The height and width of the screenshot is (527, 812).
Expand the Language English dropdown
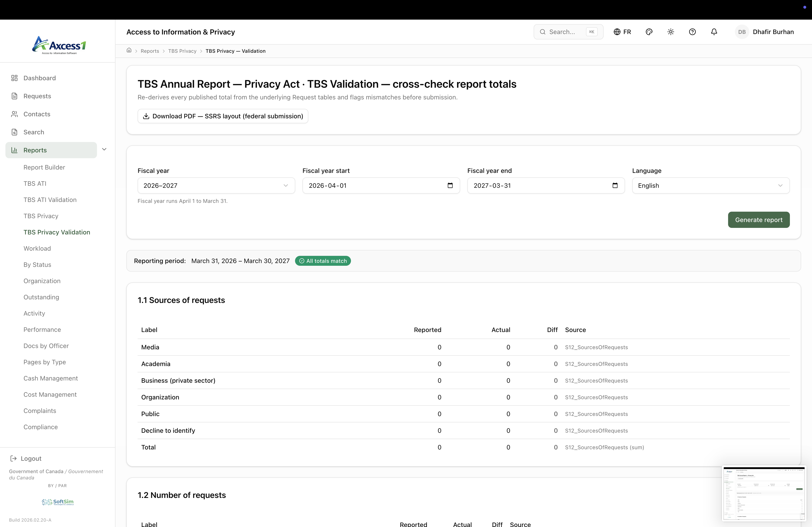click(710, 186)
